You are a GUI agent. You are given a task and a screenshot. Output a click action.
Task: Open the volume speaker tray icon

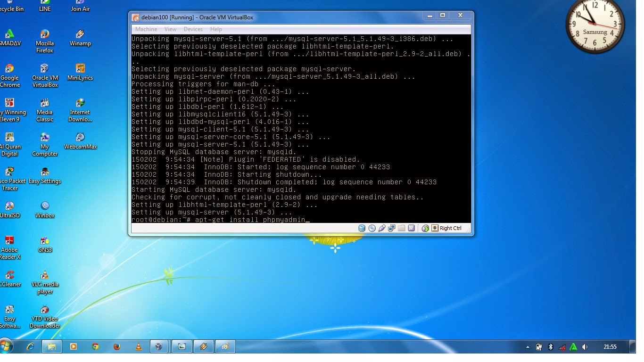[585, 347]
